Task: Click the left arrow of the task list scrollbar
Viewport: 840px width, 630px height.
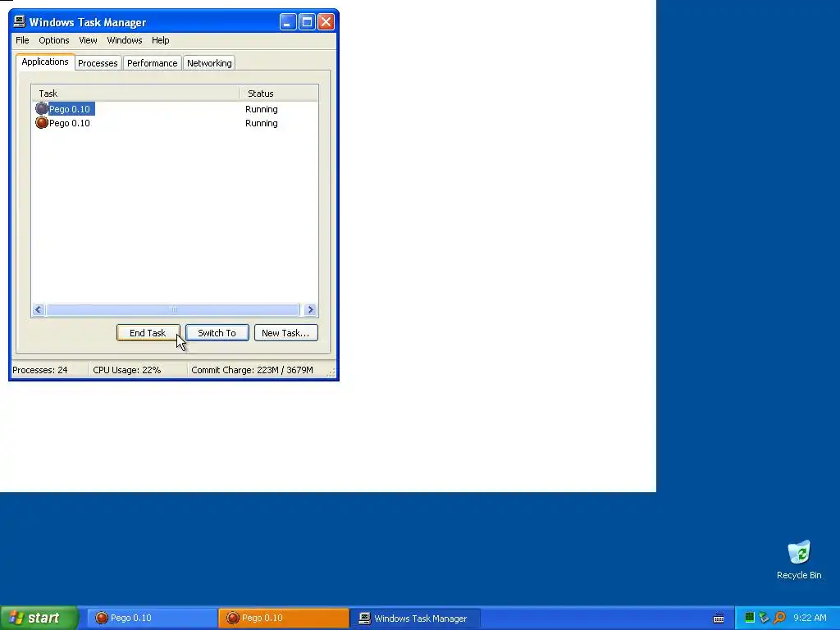Action: [39, 309]
